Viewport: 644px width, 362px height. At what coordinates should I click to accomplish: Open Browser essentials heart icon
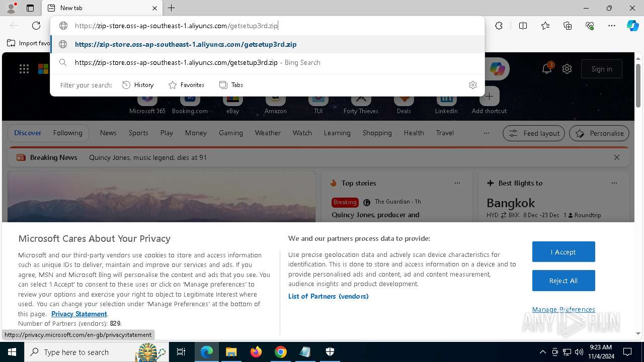point(590,26)
